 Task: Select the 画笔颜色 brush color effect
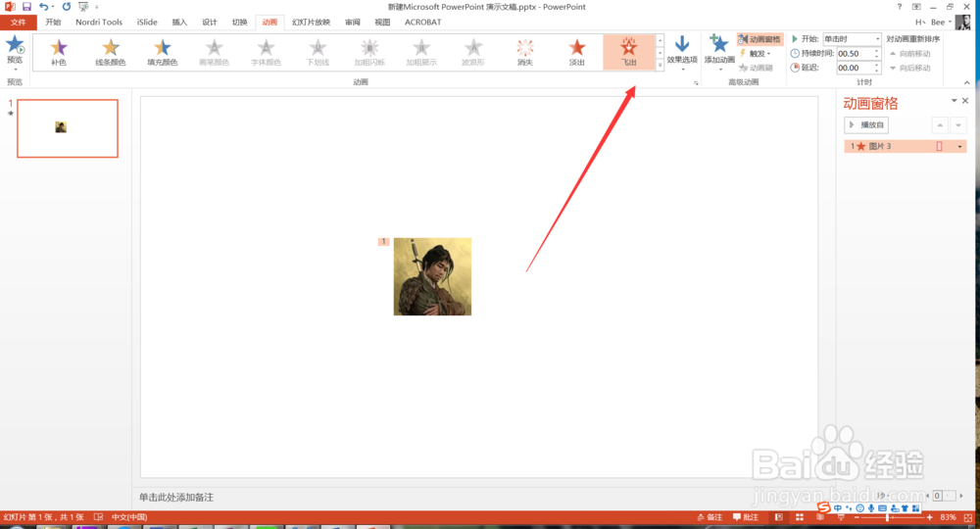[215, 52]
